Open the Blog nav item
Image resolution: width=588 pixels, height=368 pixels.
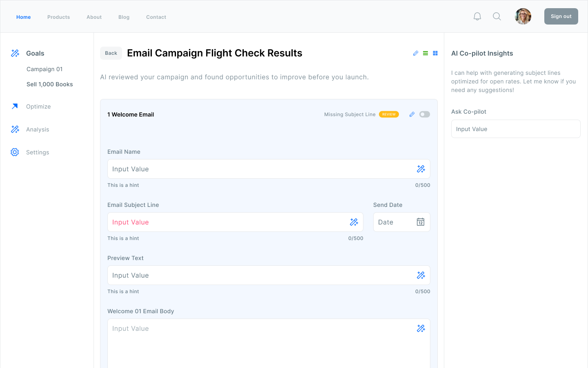124,17
